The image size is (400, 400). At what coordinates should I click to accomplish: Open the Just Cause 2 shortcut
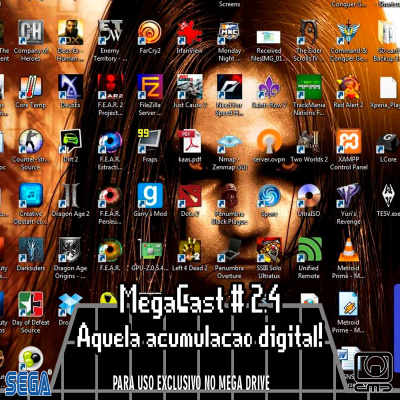[189, 87]
